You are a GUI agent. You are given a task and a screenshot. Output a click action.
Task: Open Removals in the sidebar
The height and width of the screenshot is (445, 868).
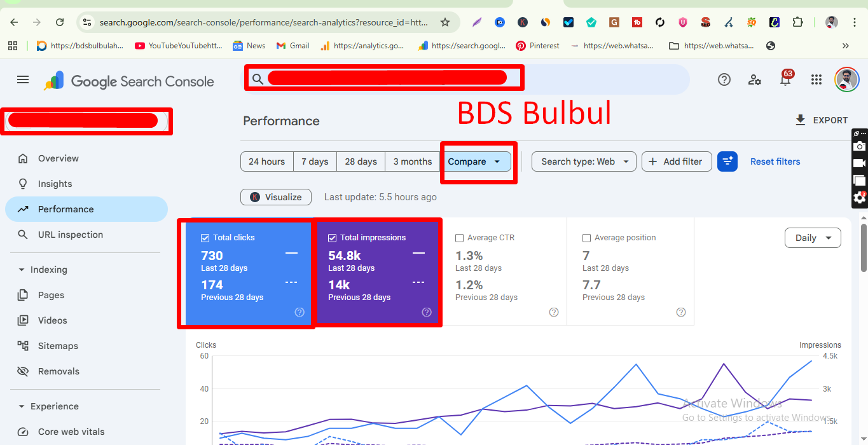(x=86, y=371)
